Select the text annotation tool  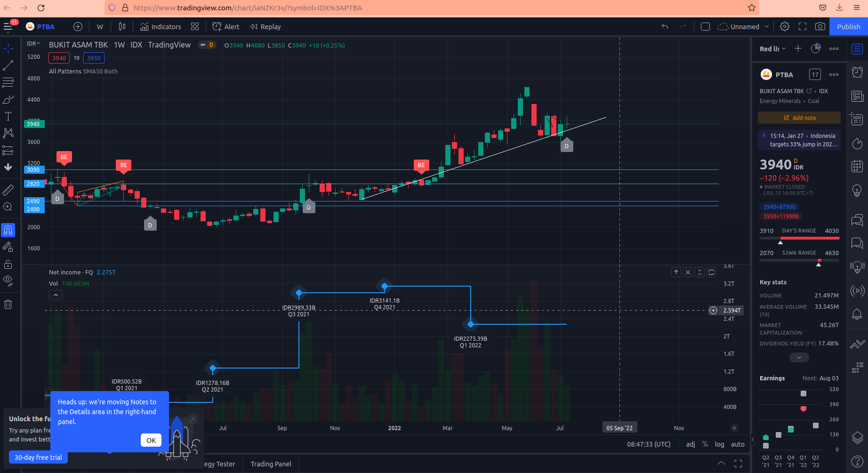click(8, 116)
